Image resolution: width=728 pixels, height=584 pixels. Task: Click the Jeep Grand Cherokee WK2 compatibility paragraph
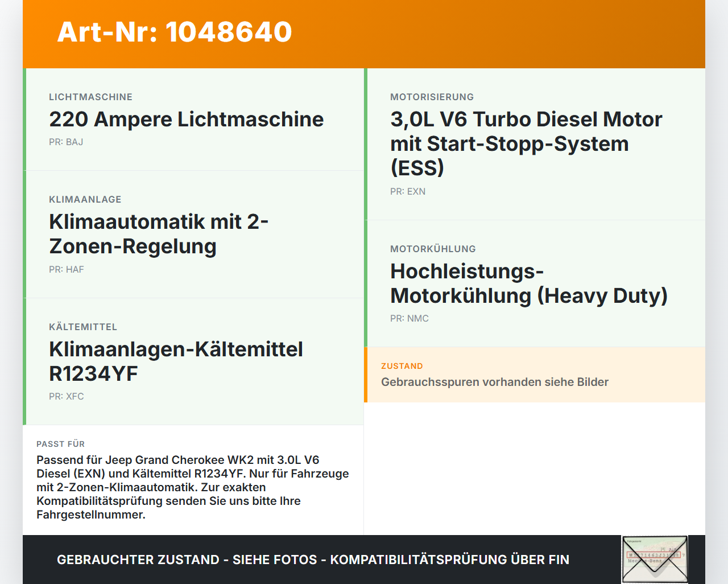pyautogui.click(x=193, y=487)
